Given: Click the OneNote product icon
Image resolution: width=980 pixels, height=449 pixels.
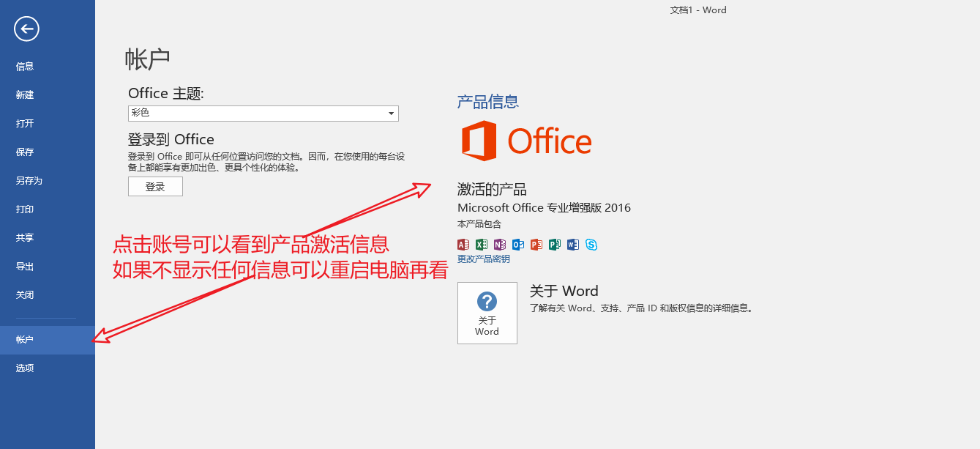Looking at the screenshot, I should (500, 245).
